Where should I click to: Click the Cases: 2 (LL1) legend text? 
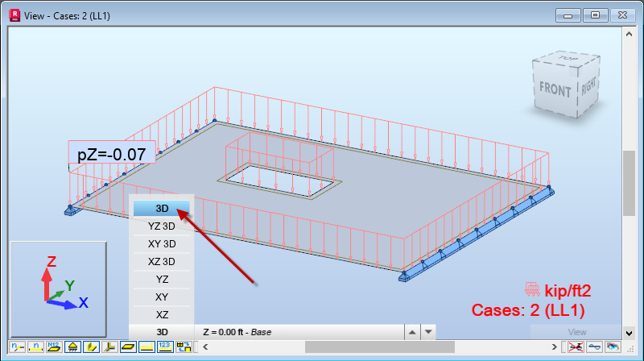click(528, 310)
